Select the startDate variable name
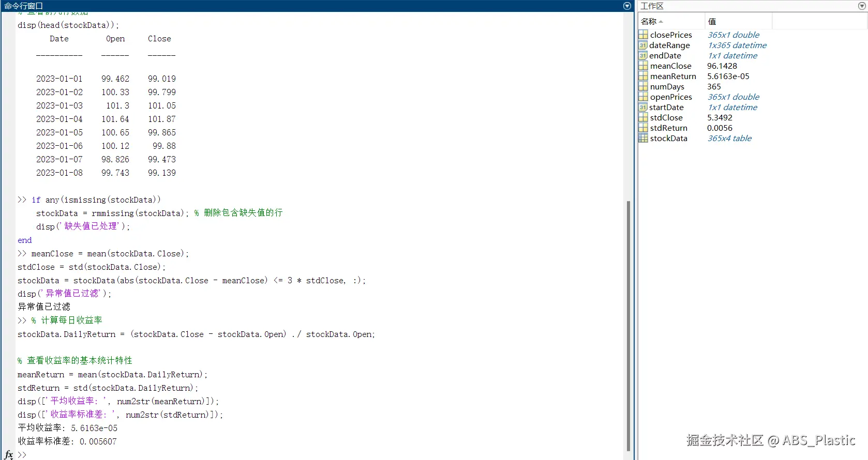This screenshot has height=460, width=868. 666,107
